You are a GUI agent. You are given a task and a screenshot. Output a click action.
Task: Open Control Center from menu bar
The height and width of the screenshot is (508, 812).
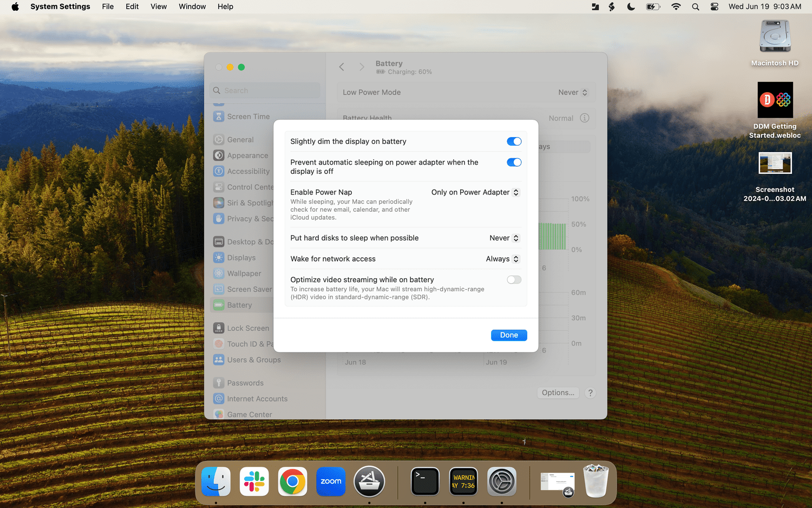click(715, 6)
